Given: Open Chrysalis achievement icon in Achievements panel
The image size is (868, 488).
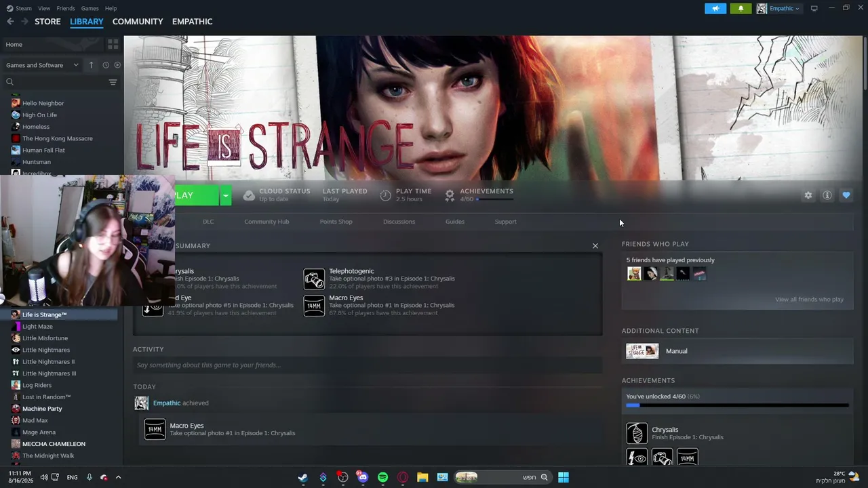Looking at the screenshot, I should 637,433.
